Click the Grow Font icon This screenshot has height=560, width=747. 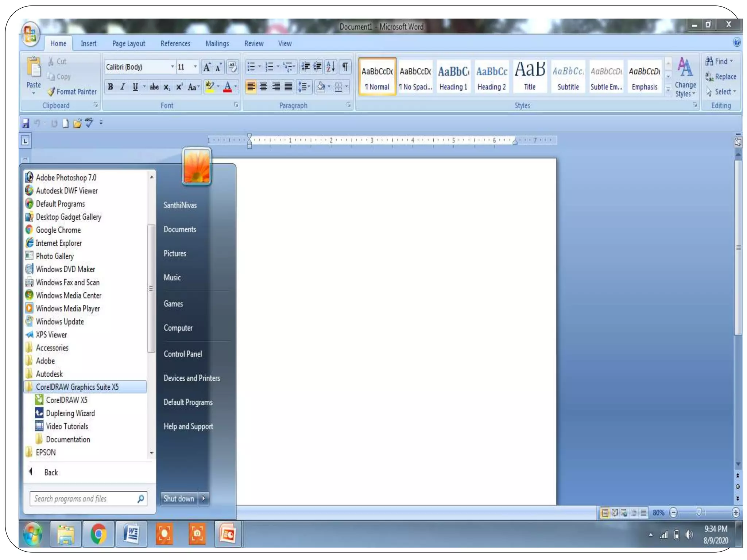pyautogui.click(x=206, y=67)
